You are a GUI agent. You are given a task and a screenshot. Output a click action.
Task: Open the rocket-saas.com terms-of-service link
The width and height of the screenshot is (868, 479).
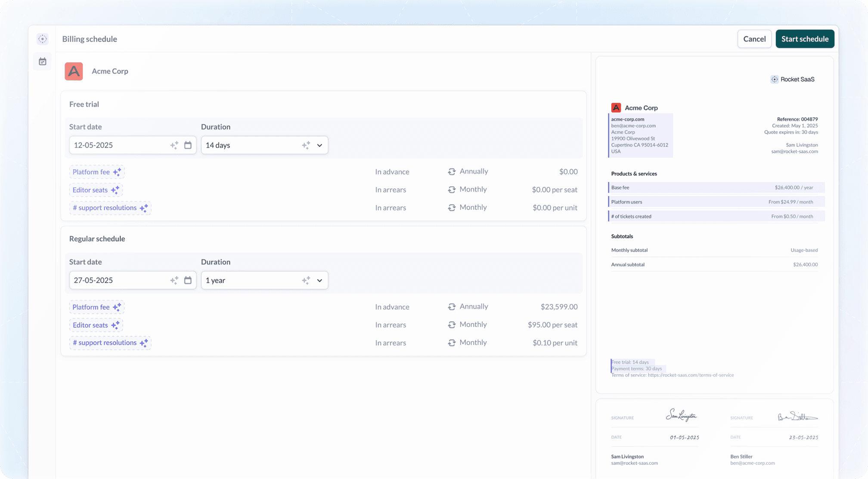point(690,375)
